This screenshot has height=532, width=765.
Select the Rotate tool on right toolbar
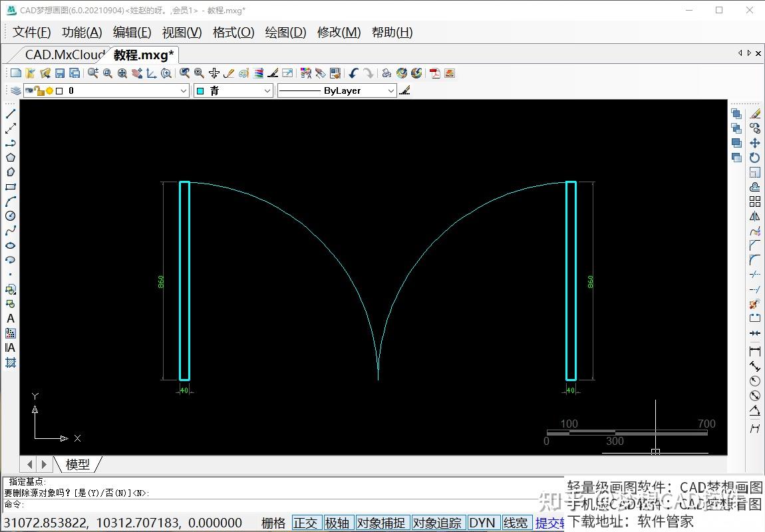755,158
